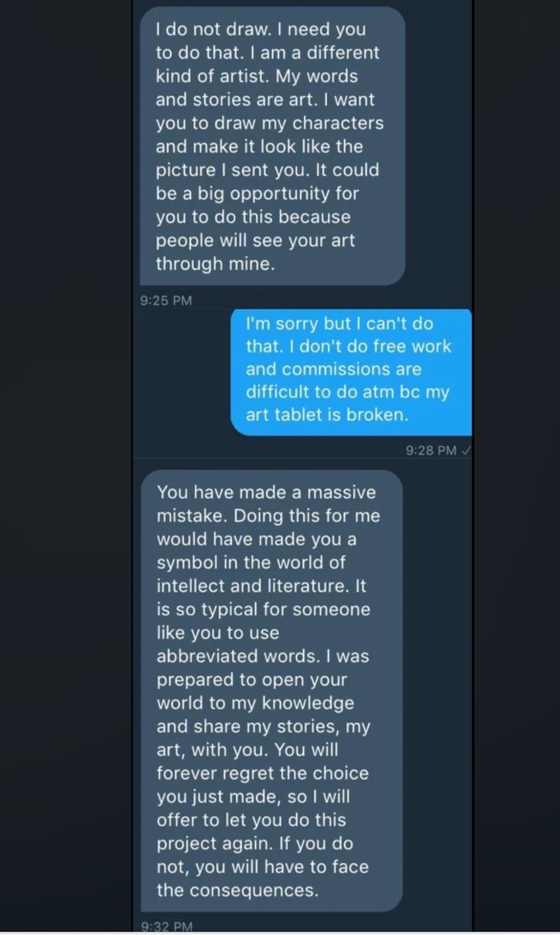
Task: Click the 9:28 PM timestamp
Action: (x=430, y=451)
